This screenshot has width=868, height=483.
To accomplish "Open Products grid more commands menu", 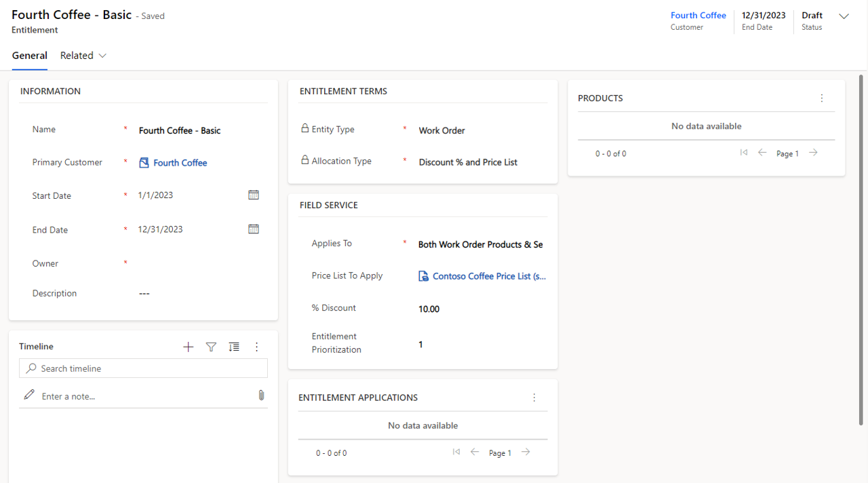I will (822, 98).
